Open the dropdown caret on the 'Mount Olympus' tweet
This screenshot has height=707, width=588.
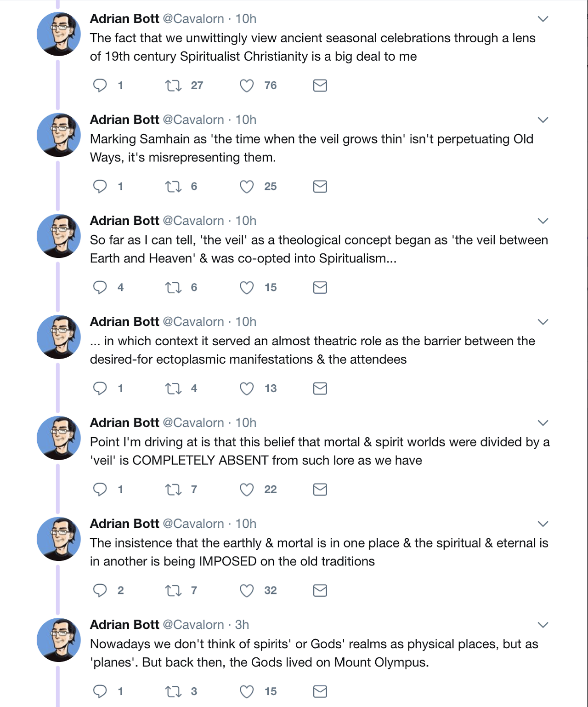(543, 625)
